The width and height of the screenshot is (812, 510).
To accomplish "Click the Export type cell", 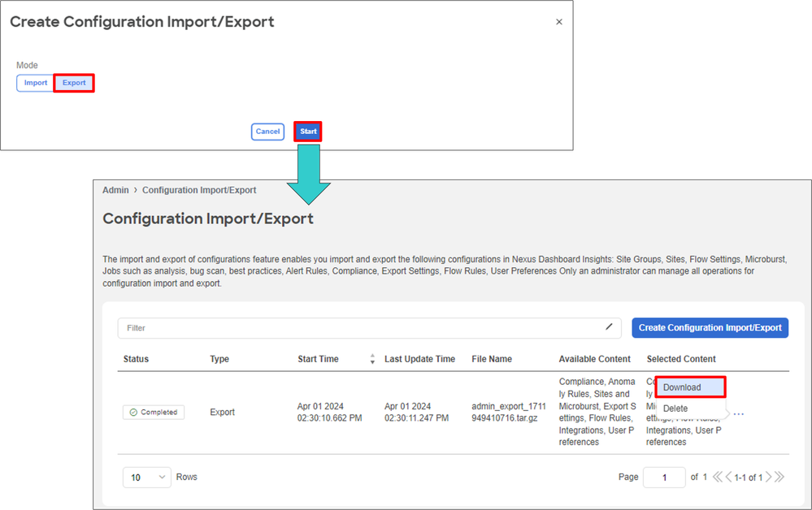I will 222,413.
